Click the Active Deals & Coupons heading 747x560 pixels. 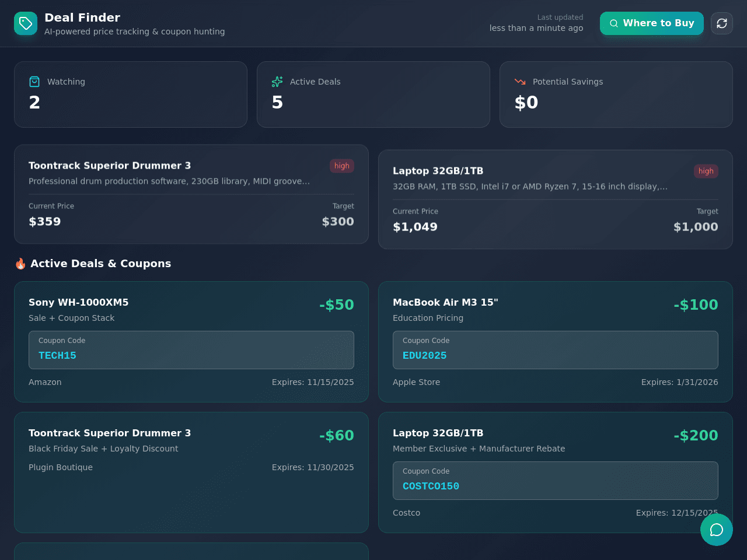click(x=101, y=264)
